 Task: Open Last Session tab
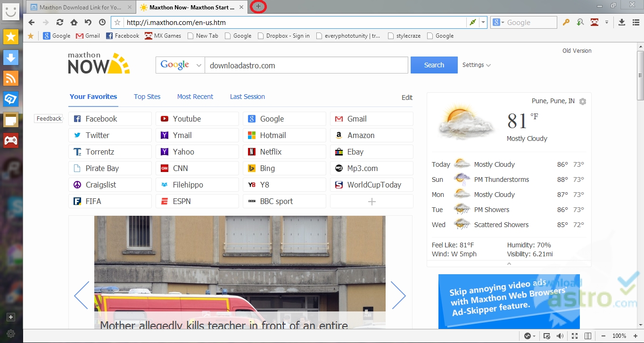pos(248,97)
